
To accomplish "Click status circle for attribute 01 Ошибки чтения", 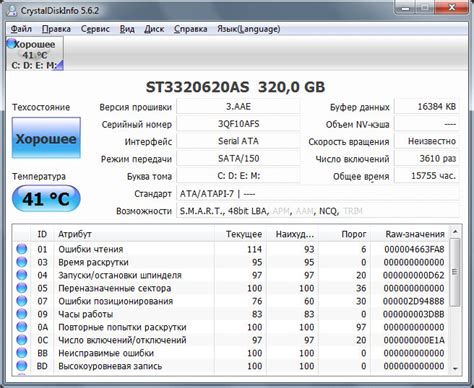I will pos(22,249).
